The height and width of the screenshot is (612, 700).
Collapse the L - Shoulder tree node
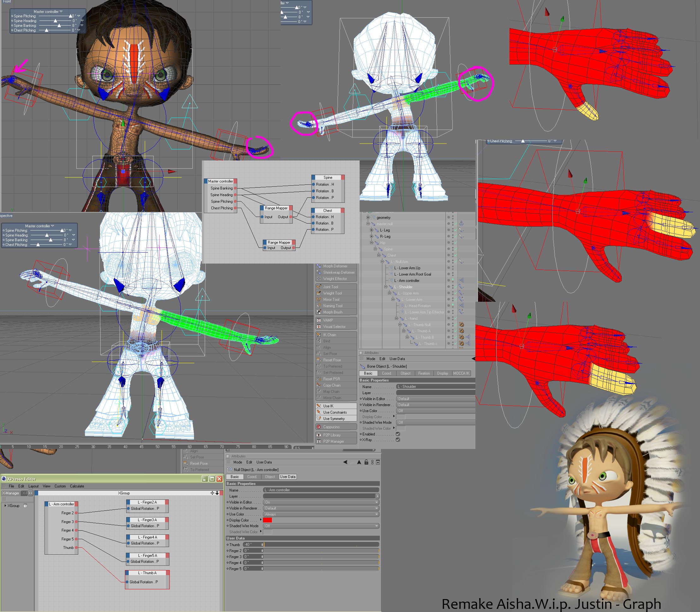point(386,287)
